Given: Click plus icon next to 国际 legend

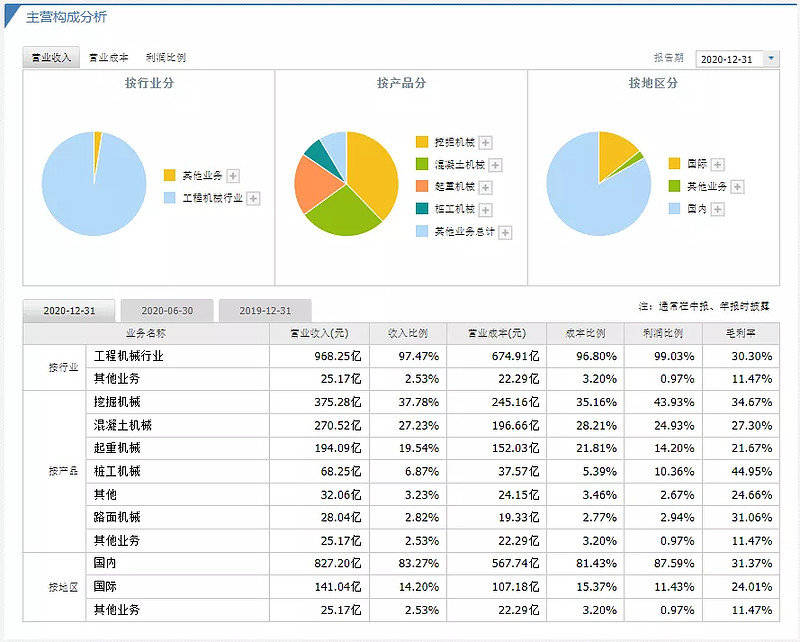Looking at the screenshot, I should (x=718, y=164).
